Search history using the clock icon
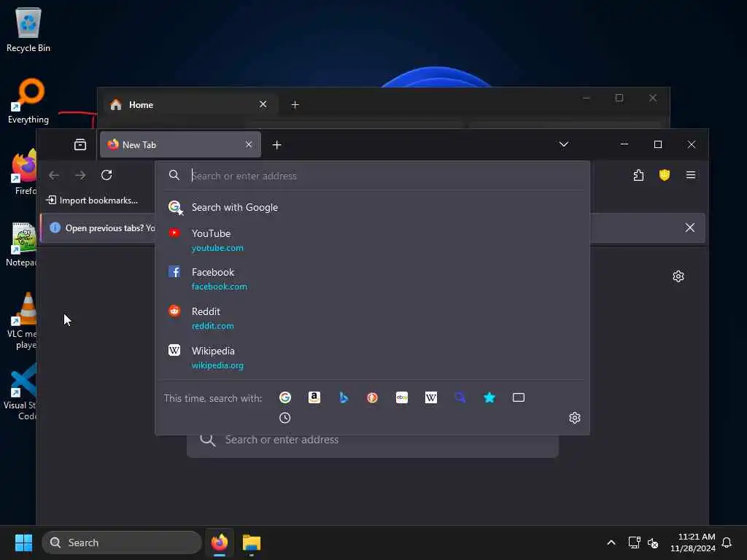Screen dimensions: 747x560 click(x=285, y=418)
